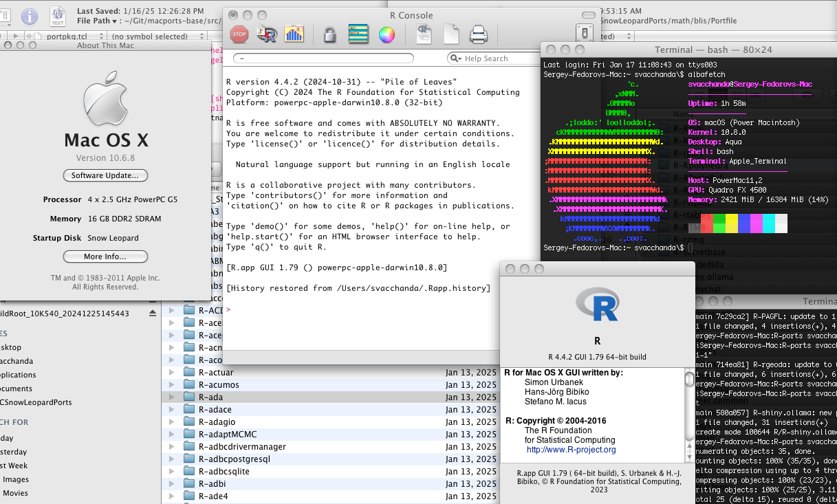Open the portpkg.tcl document popup

[65, 36]
